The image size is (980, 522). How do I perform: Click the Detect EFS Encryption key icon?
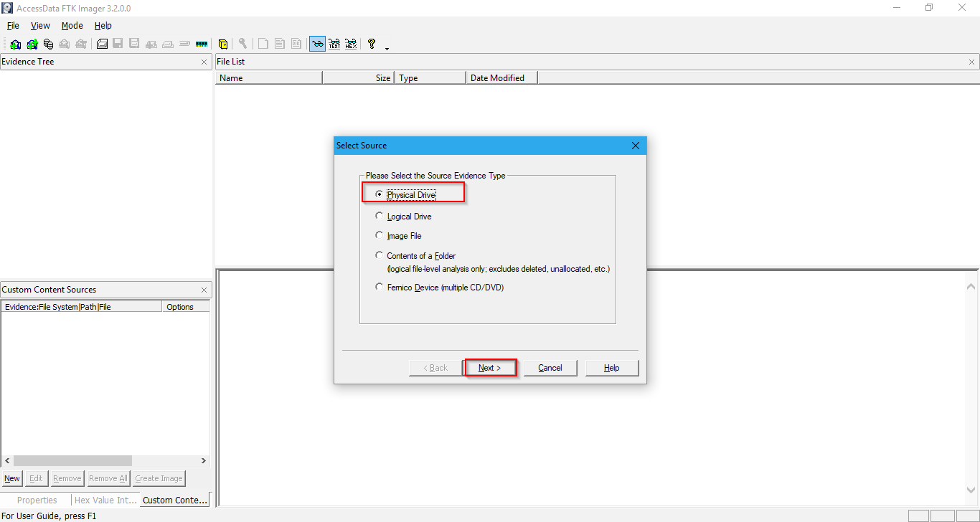click(243, 44)
